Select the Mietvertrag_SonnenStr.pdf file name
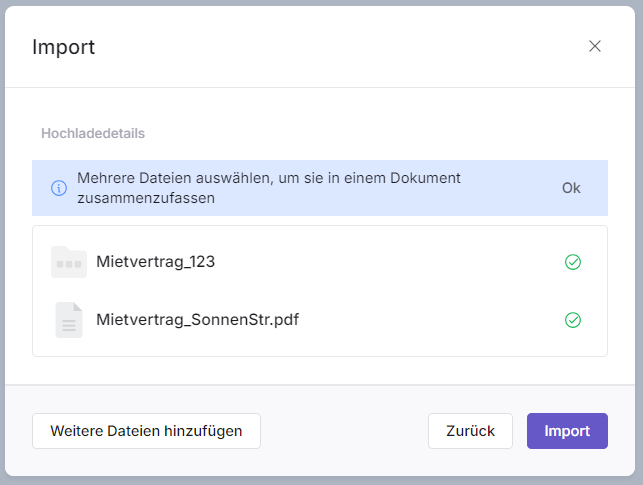 pyautogui.click(x=198, y=320)
